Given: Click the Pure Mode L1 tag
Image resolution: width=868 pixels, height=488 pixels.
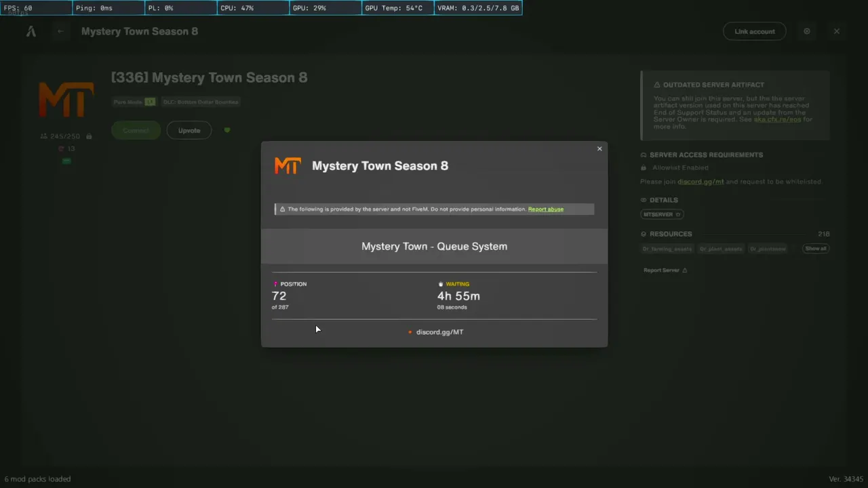Looking at the screenshot, I should pyautogui.click(x=134, y=102).
